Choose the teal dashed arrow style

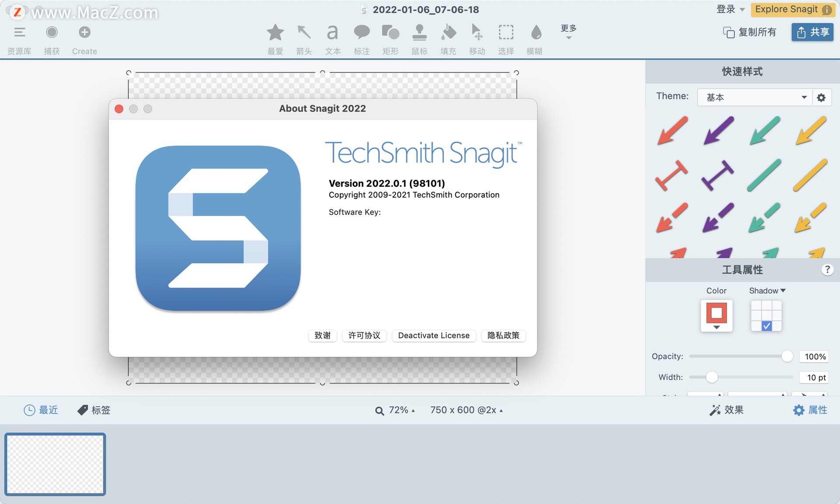[764, 217]
